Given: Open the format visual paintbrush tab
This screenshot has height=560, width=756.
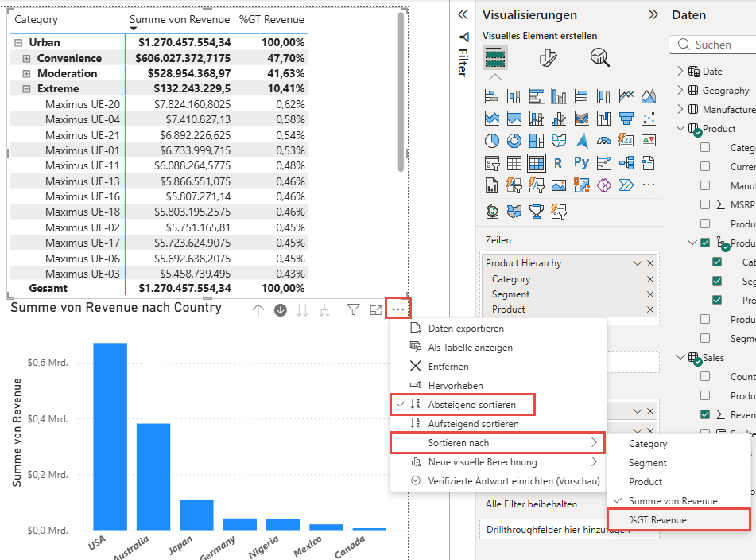Looking at the screenshot, I should tap(548, 57).
